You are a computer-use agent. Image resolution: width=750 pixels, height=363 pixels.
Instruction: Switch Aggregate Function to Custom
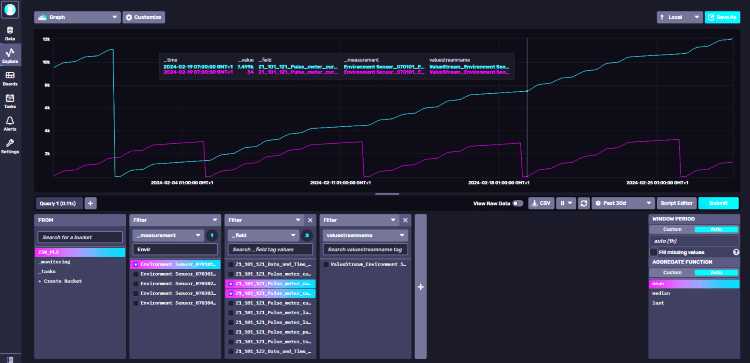tap(672, 273)
